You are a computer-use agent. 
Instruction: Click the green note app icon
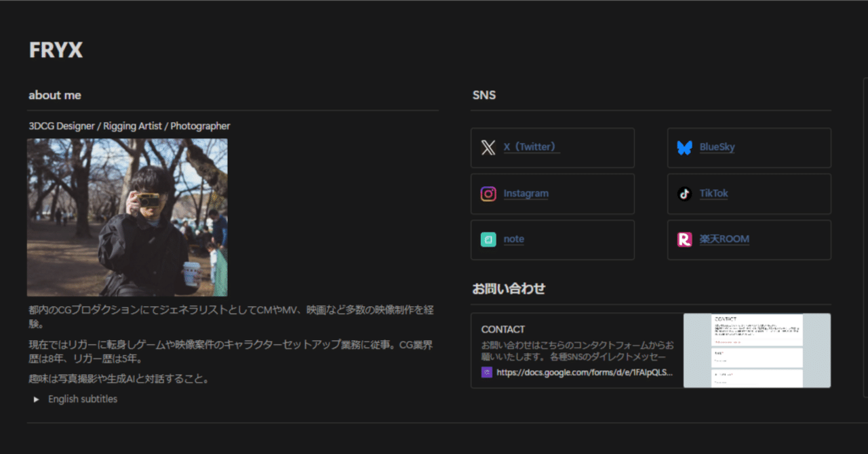click(488, 239)
